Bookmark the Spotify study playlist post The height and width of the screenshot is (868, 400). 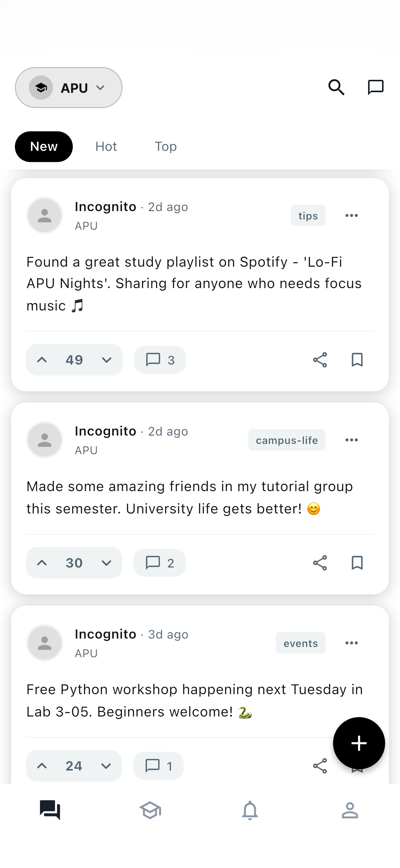coord(357,360)
